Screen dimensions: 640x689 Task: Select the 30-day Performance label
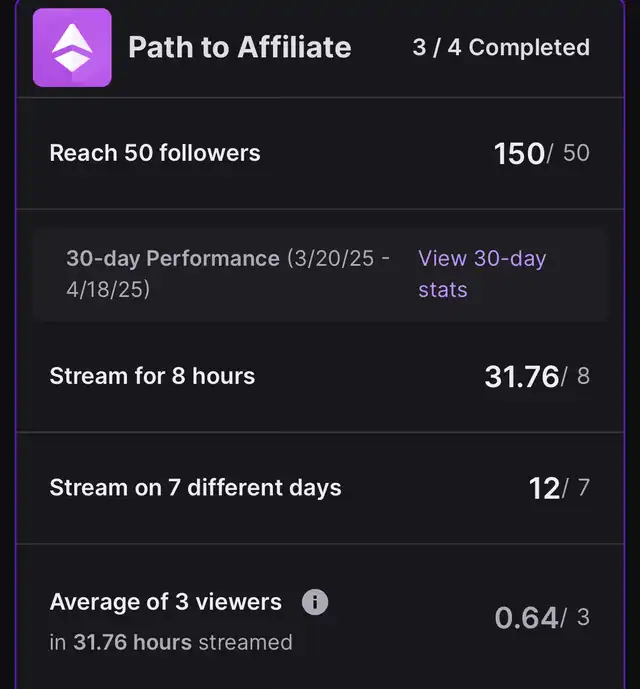pos(173,258)
